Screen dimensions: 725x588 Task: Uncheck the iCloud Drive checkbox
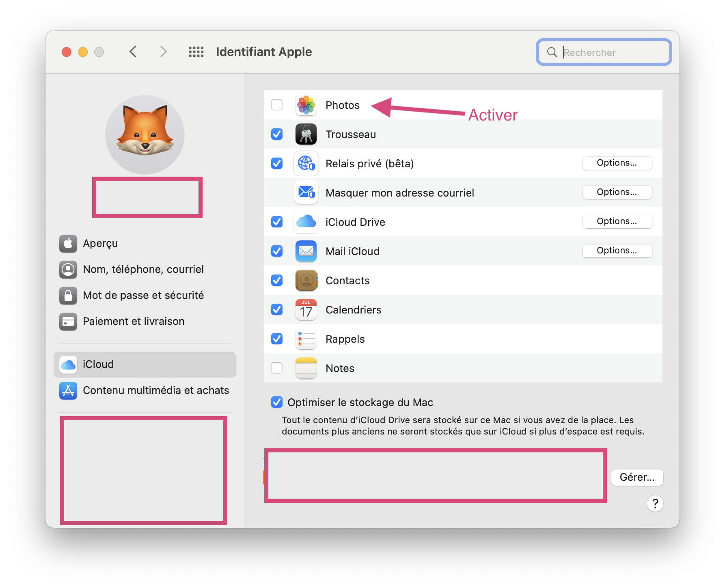(277, 222)
